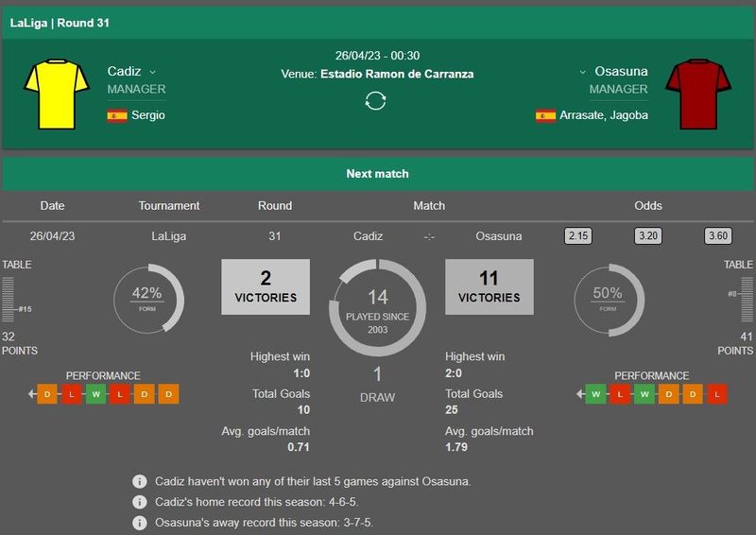The width and height of the screenshot is (756, 535).
Task: Click Osasuna first green W performance badge
Action: pyautogui.click(x=596, y=394)
